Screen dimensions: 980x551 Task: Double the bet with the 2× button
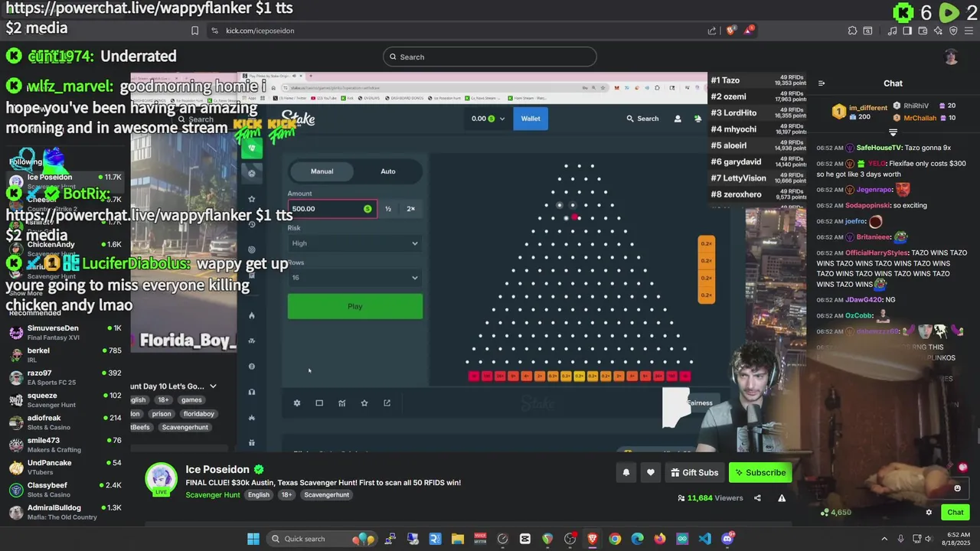pos(411,209)
